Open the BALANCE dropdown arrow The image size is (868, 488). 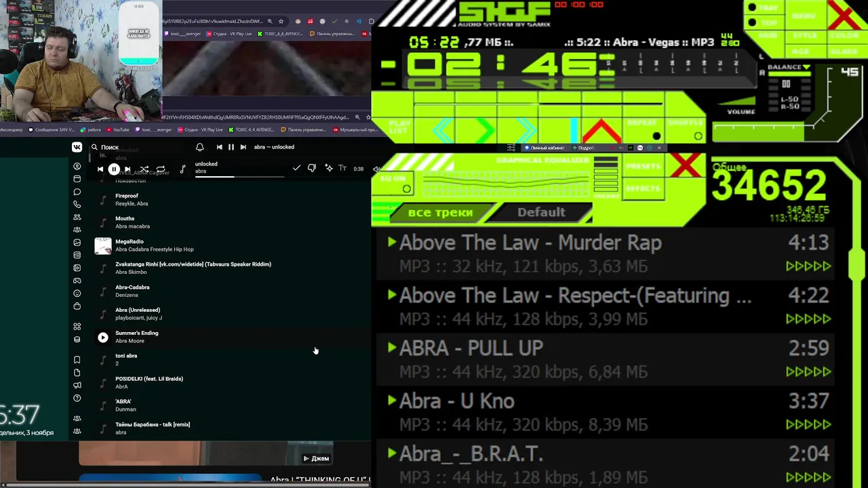pyautogui.click(x=806, y=67)
